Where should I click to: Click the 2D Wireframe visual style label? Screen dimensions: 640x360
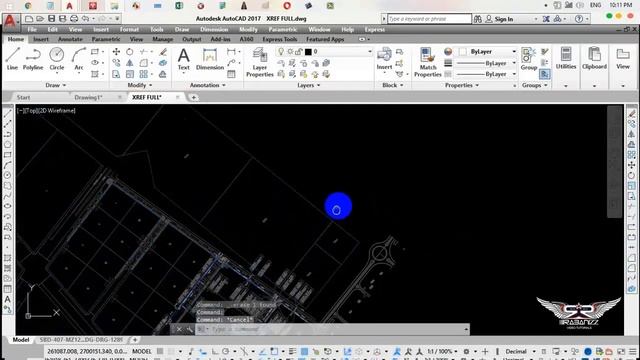click(x=58, y=110)
